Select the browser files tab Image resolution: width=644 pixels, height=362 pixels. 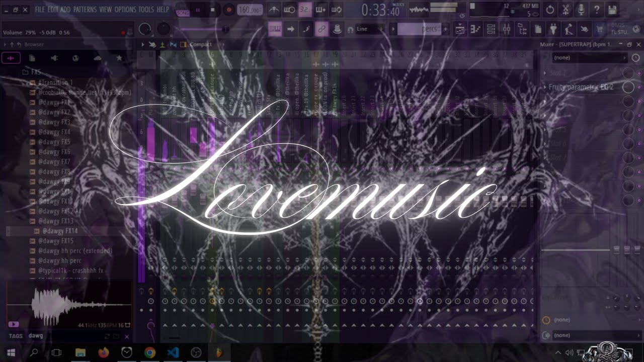tap(32, 58)
